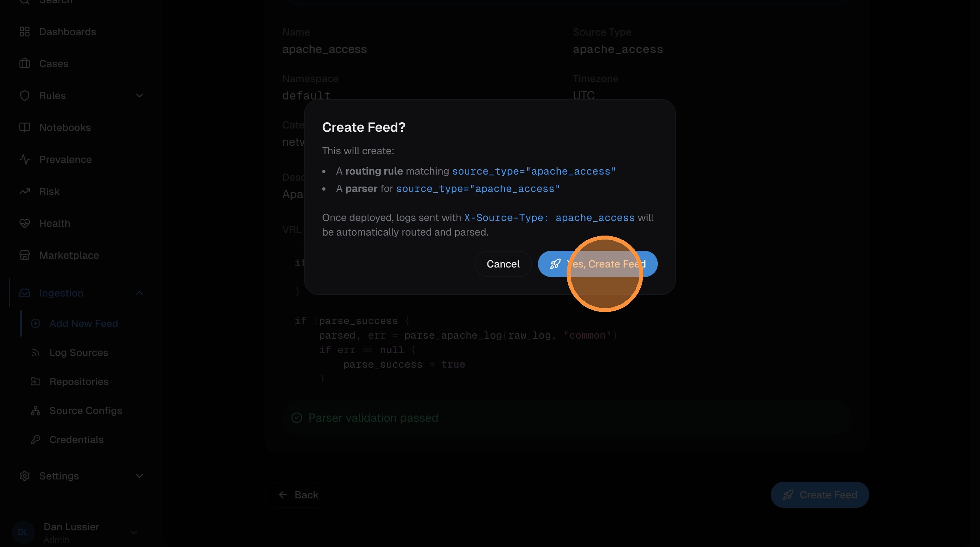980x547 pixels.
Task: Collapse the Ingestion section
Action: tap(139, 293)
